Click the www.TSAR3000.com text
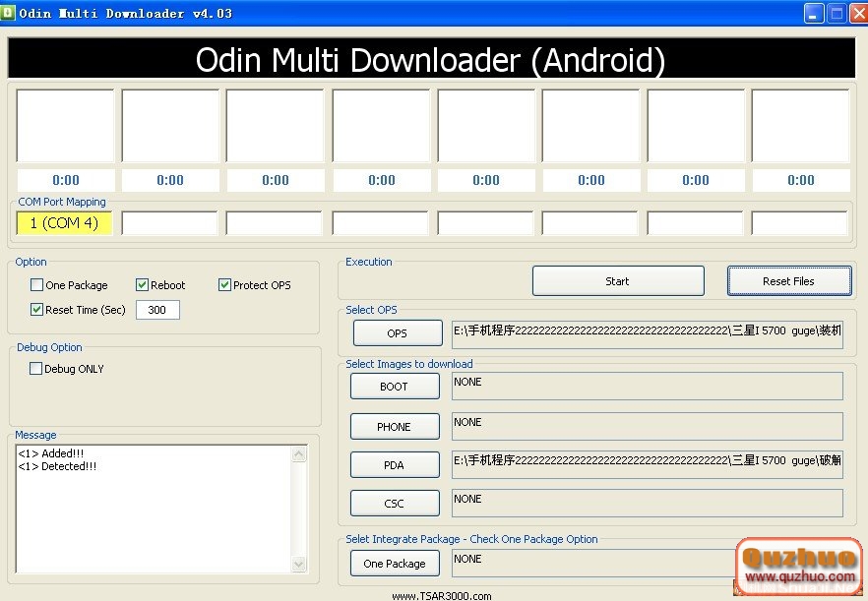This screenshot has height=601, width=868. tap(442, 596)
